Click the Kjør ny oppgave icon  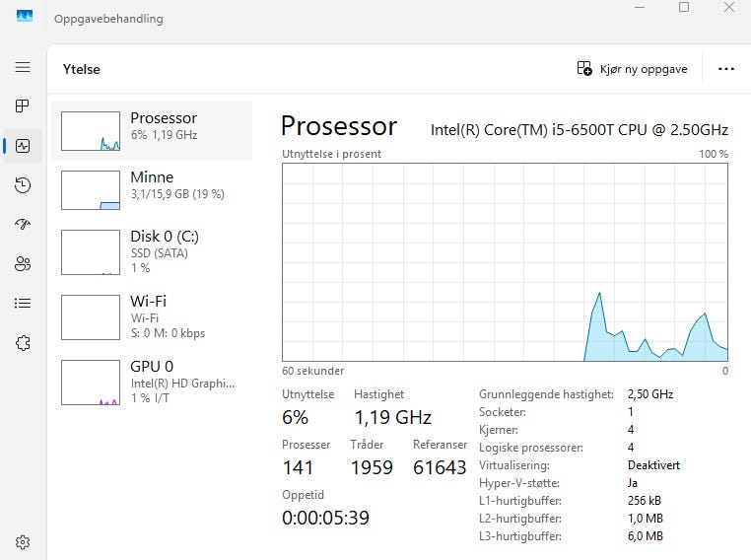coord(584,68)
